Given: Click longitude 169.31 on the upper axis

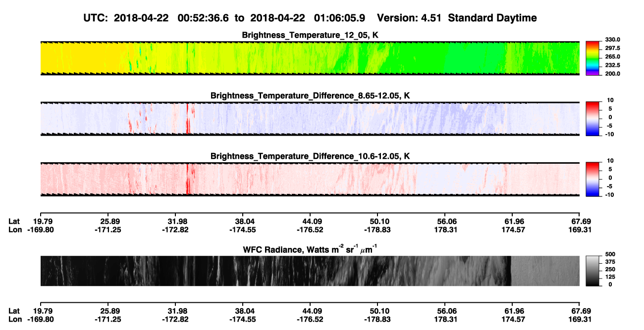Looking at the screenshot, I should coord(580,230).
